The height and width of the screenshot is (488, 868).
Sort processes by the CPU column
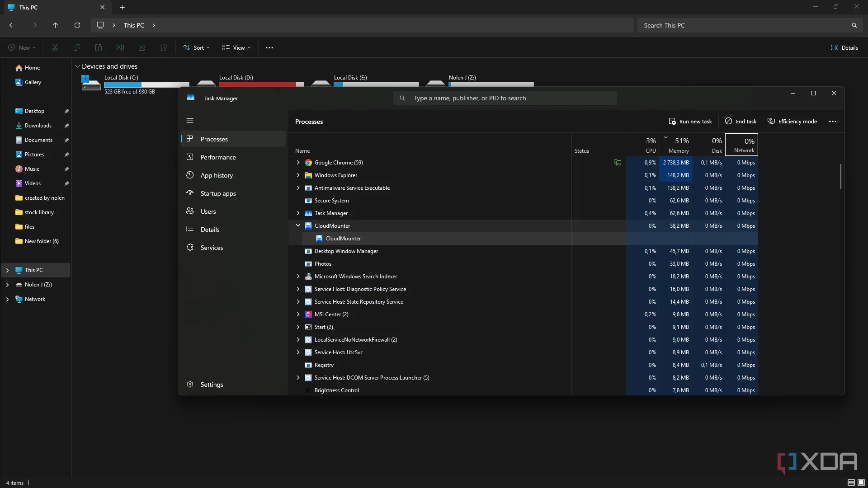[642, 145]
